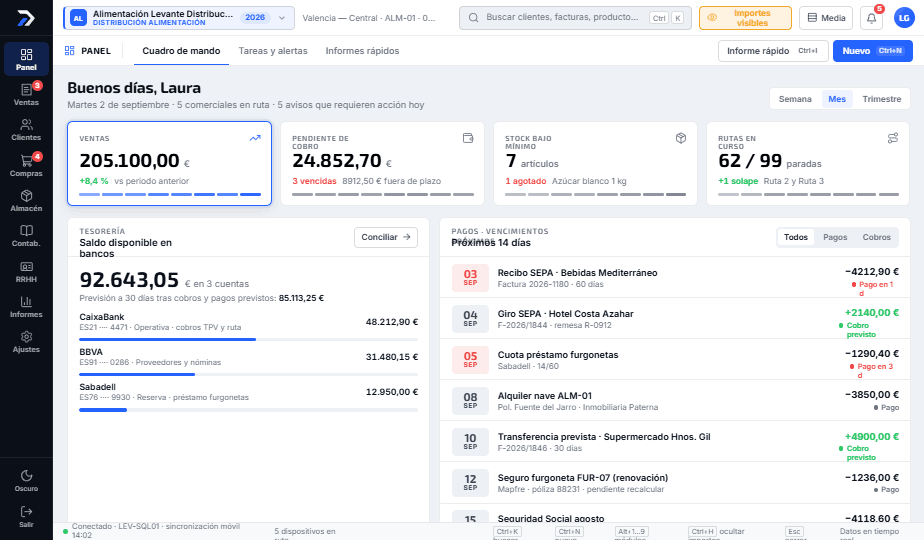The width and height of the screenshot is (924, 540).
Task: Open Seguro furgoneta FUR-07 entry
Action: point(675,482)
